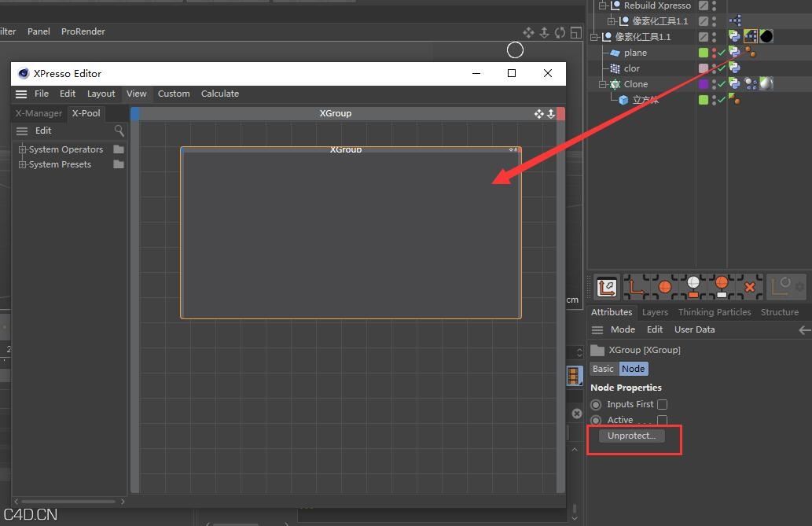Click the Basic properties button
Screen dimensions: 812x526
coord(603,369)
